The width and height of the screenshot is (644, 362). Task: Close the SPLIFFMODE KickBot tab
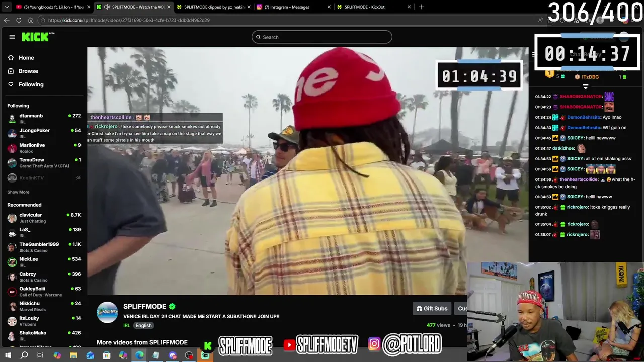409,7
